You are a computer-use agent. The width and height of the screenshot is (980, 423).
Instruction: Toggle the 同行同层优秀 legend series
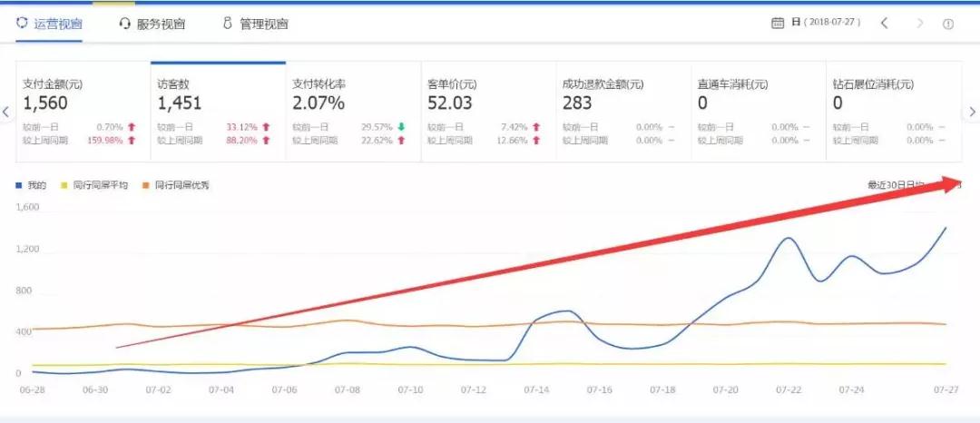coord(176,185)
